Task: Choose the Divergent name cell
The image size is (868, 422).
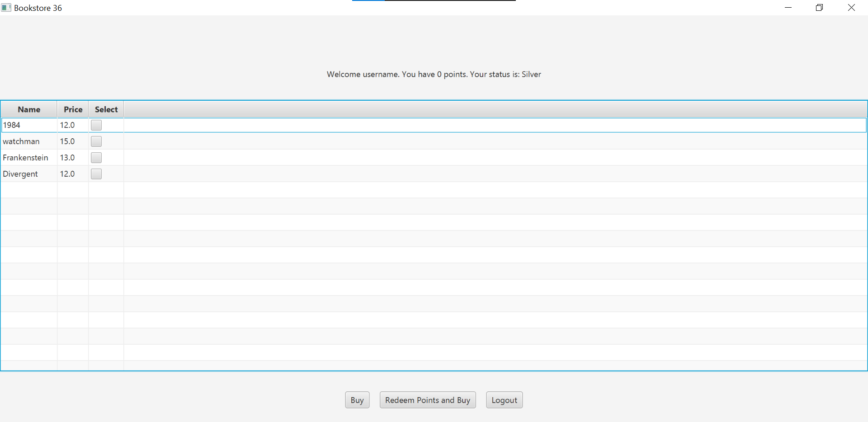Action: (x=20, y=174)
